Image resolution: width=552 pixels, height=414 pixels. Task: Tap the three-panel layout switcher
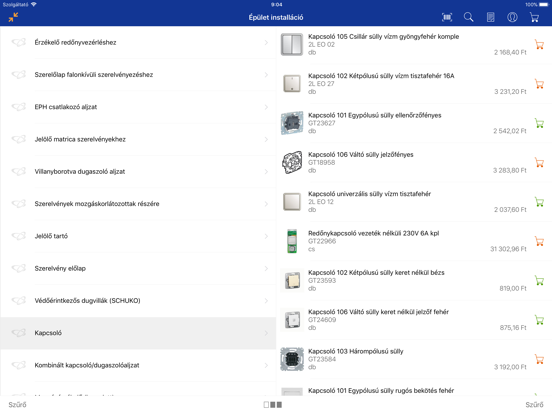click(x=273, y=405)
